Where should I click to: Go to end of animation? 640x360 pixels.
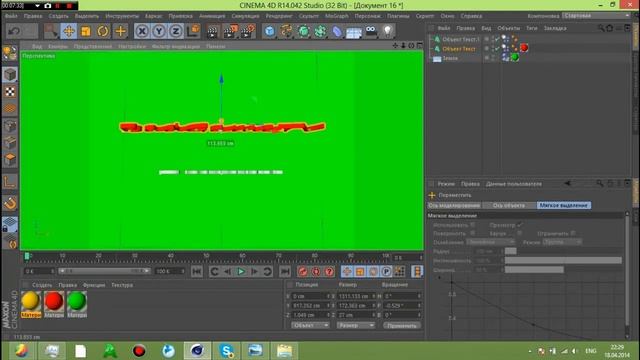pos(285,271)
